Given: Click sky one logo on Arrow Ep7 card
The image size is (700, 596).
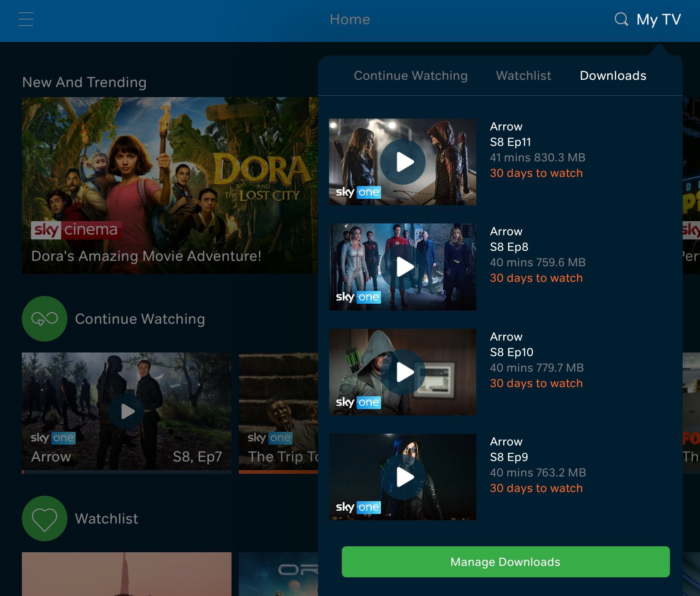Looking at the screenshot, I should tap(53, 438).
